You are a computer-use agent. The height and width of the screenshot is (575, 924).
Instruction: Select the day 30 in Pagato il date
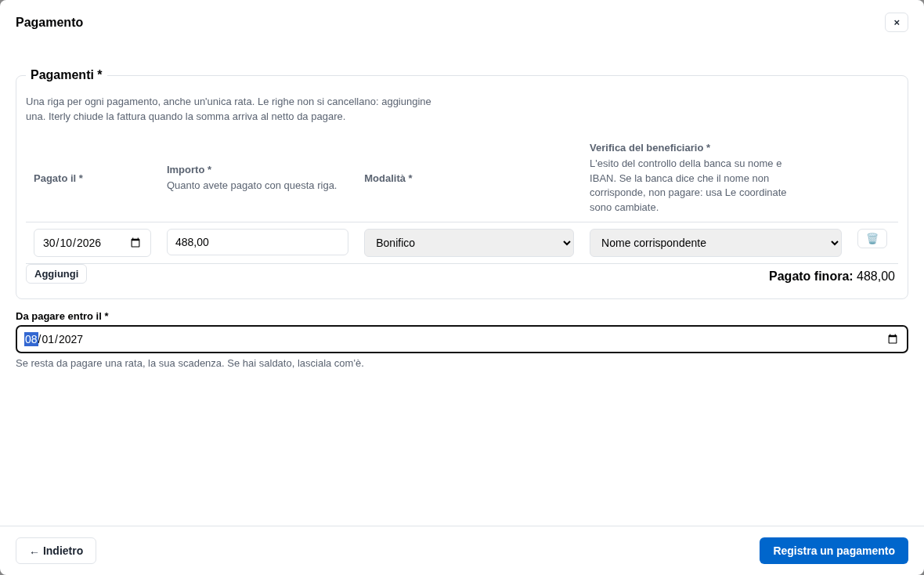[49, 243]
